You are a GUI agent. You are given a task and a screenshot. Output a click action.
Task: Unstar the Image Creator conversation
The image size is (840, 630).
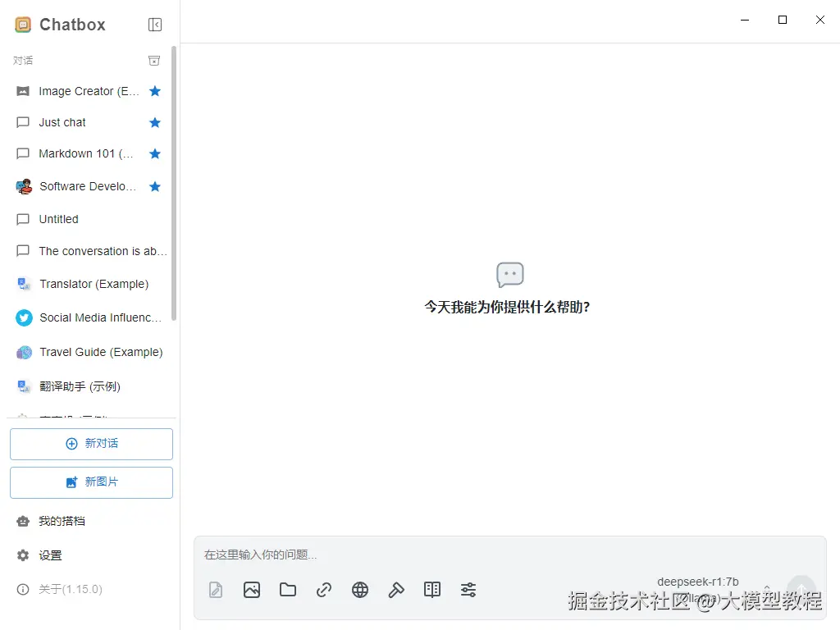pos(155,91)
